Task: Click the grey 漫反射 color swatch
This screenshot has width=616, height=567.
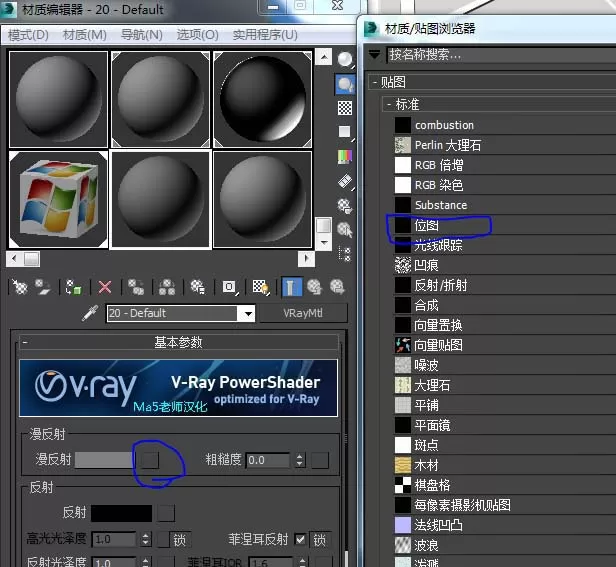Action: pos(104,460)
